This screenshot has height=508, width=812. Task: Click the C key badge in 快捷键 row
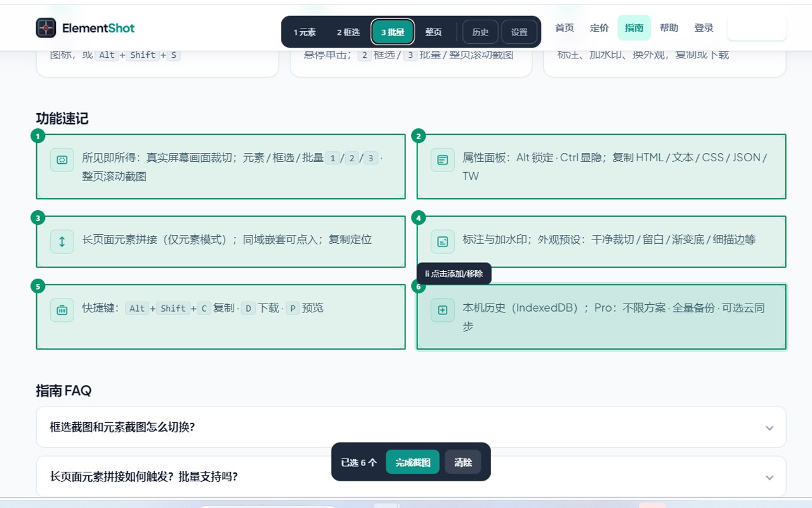click(x=204, y=309)
